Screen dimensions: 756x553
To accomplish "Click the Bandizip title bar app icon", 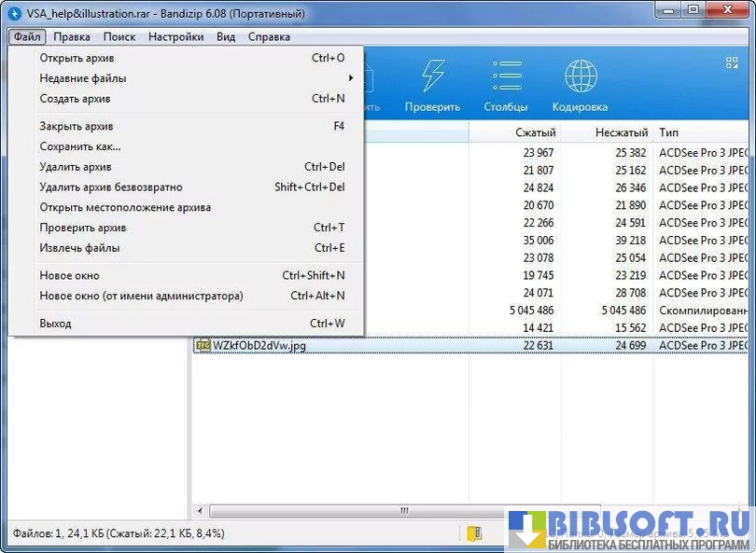I will coord(14,14).
